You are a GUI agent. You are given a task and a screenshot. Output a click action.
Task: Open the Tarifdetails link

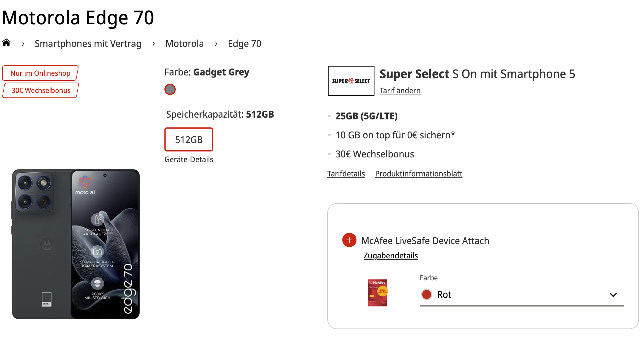point(346,174)
